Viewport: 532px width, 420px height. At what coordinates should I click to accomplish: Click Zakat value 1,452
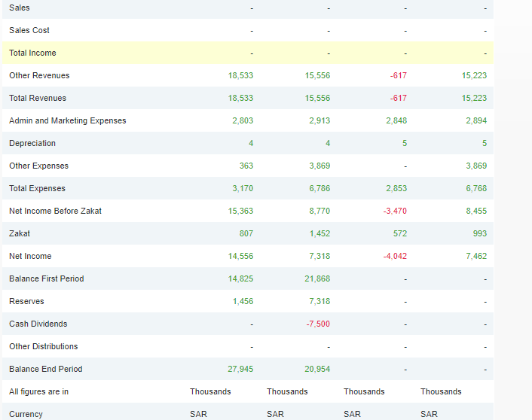click(x=320, y=233)
